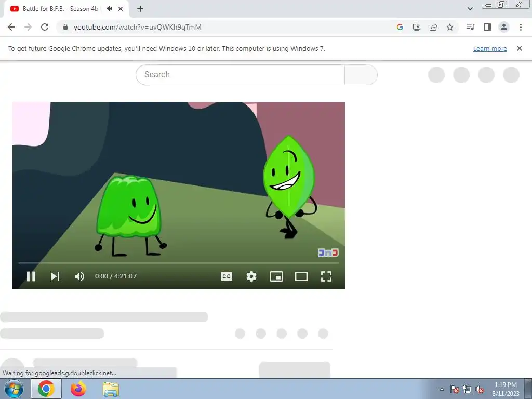Screen dimensions: 532x399
Task: Click the JnJ channel watermark on video
Action: pyautogui.click(x=328, y=253)
